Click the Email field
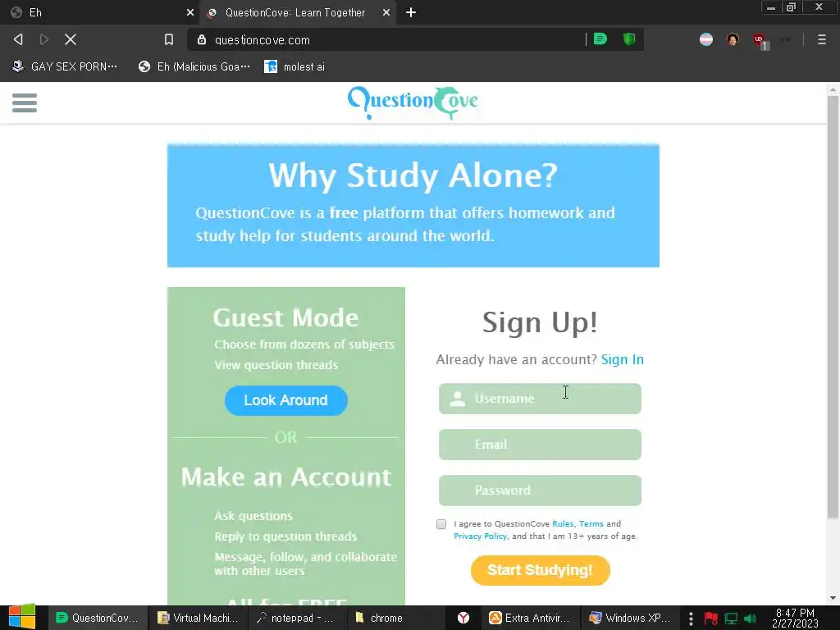 point(540,444)
